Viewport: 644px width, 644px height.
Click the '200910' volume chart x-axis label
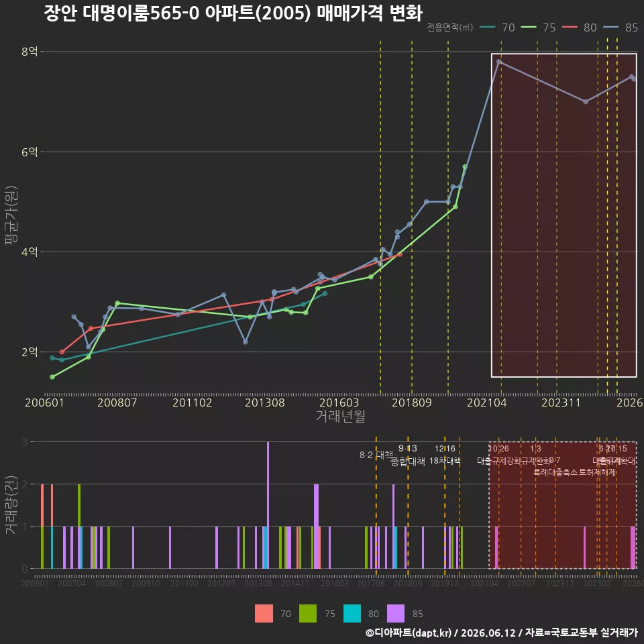click(x=146, y=583)
